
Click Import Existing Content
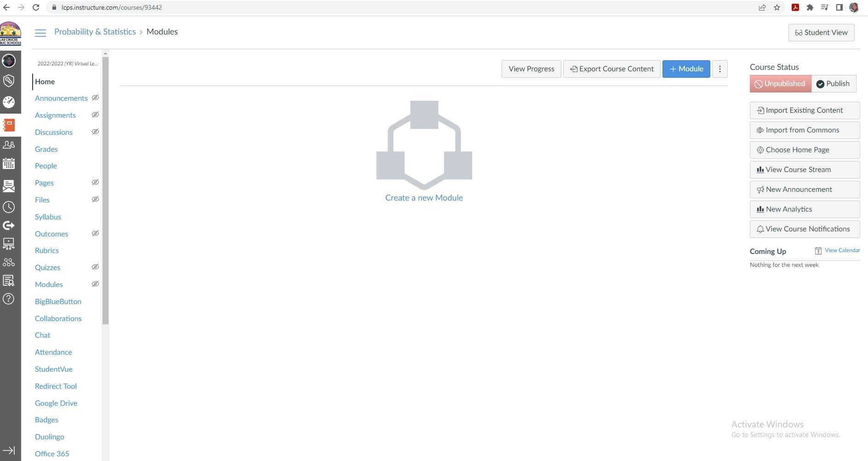click(805, 110)
